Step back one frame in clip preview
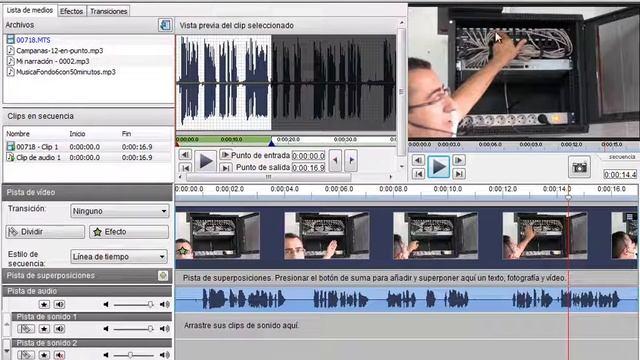The image size is (640, 360). [185, 155]
